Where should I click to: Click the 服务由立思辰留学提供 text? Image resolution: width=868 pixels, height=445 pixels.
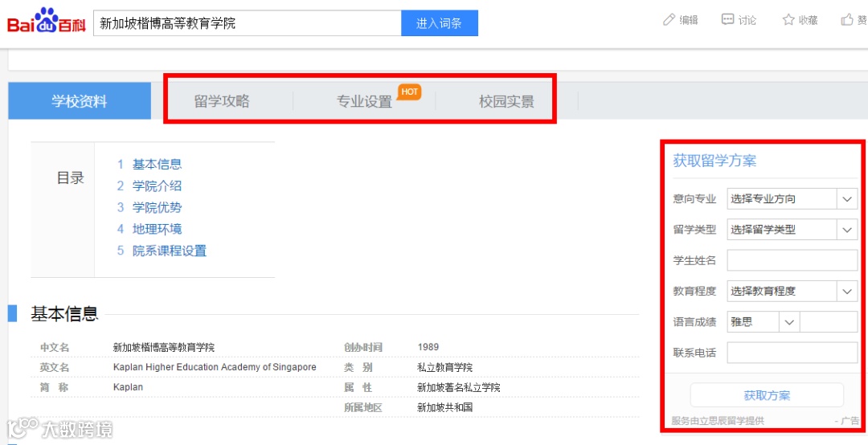(x=718, y=421)
